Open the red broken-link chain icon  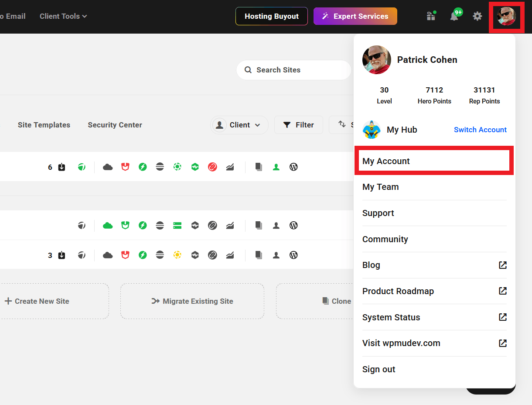(212, 167)
